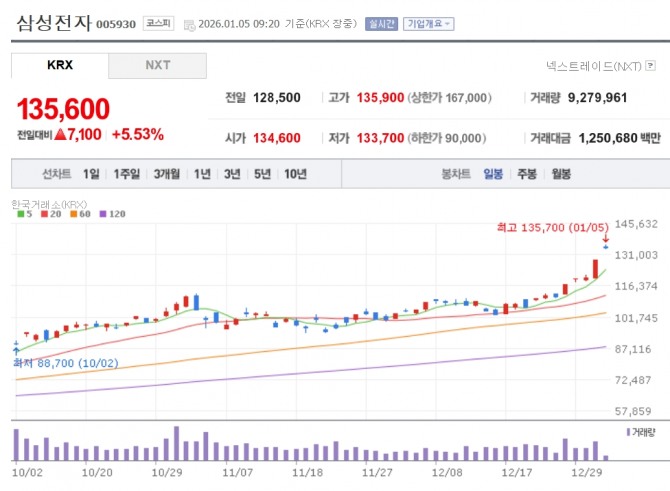This screenshot has width=670, height=491.
Task: Select the 10년 line chart period
Action: pos(295,174)
